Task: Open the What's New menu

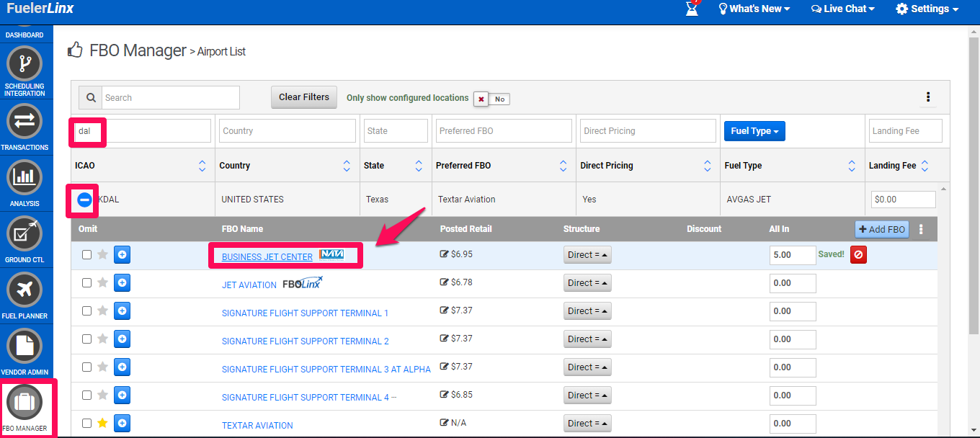Action: click(x=754, y=9)
